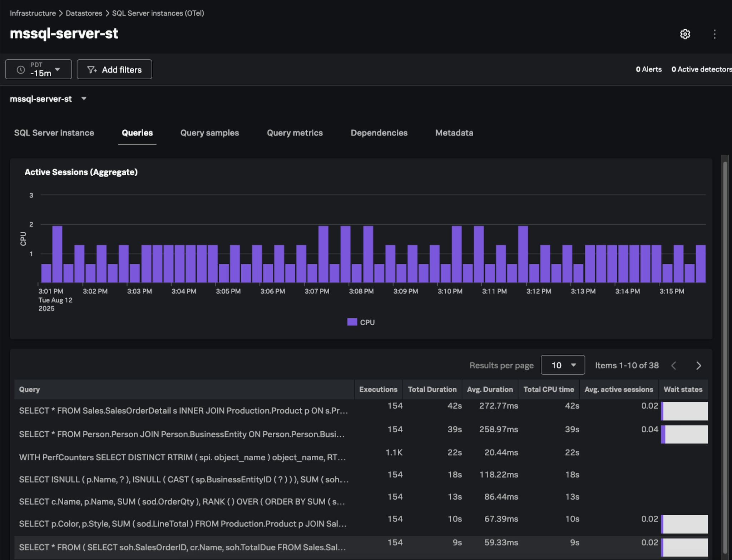Select the WITH PerfCounters query row
This screenshot has height=560, width=732.
coord(182,457)
